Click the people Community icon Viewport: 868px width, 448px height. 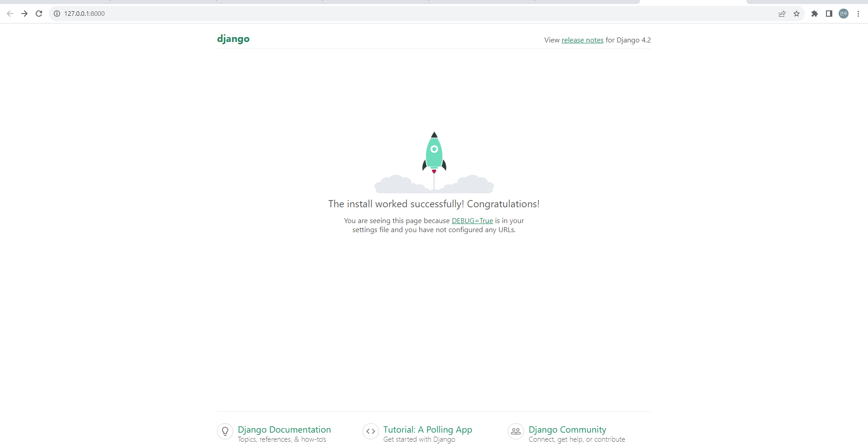(x=516, y=431)
